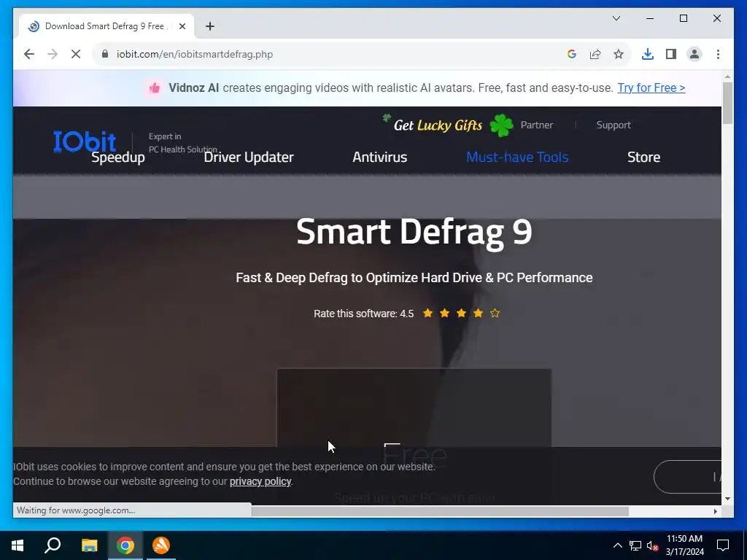Close the Download Smart Defrag 9 tab
Screen dimensions: 747x560
click(182, 26)
